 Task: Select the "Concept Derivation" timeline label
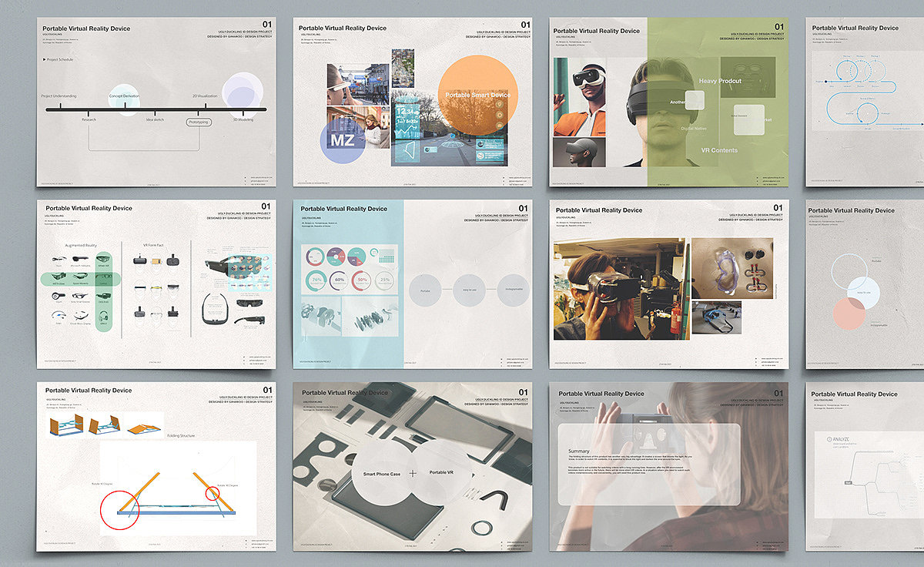124,96
